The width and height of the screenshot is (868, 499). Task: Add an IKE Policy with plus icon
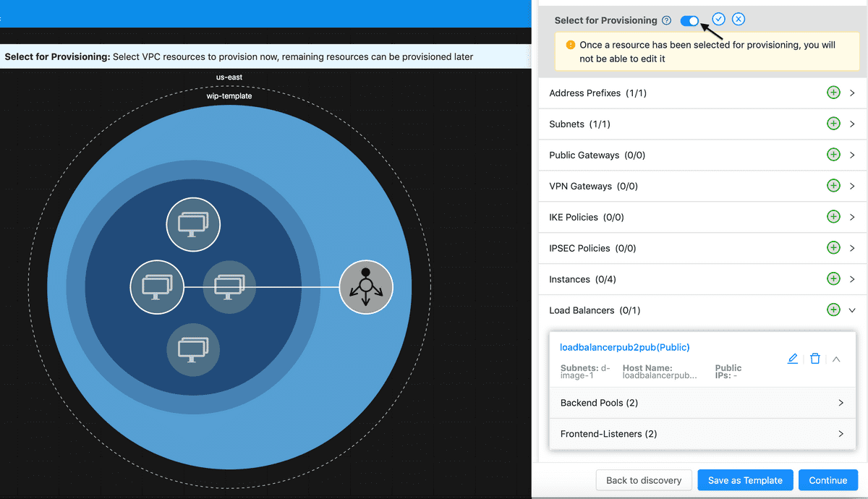[833, 217]
